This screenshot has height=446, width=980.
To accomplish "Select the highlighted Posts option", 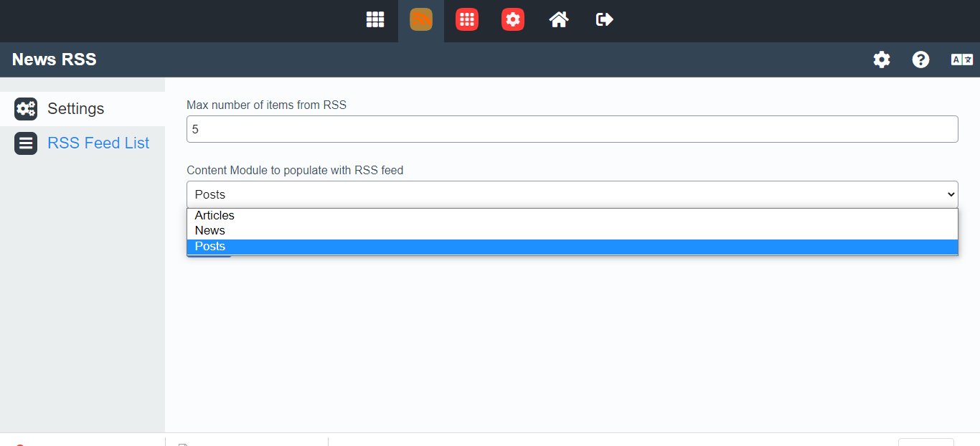I will 210,247.
